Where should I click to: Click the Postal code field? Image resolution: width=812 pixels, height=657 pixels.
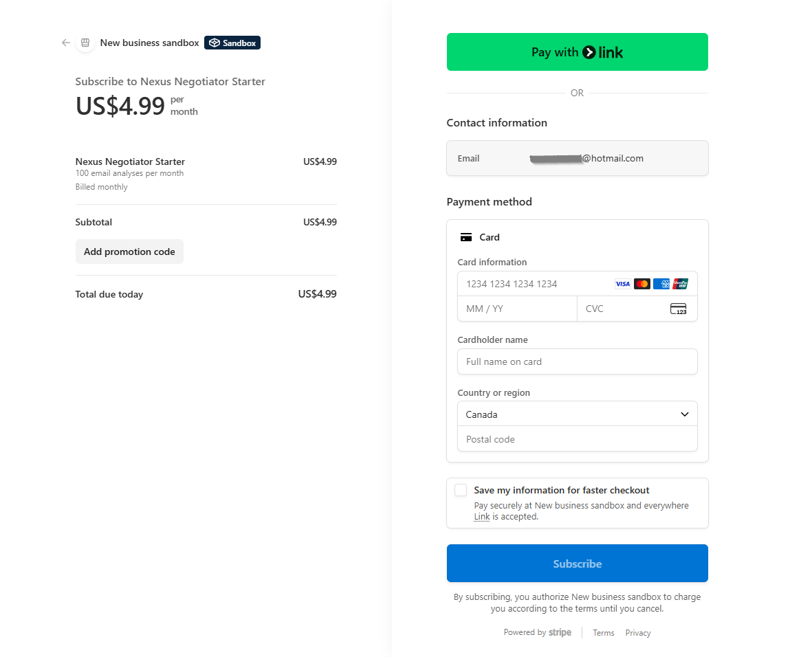click(578, 439)
